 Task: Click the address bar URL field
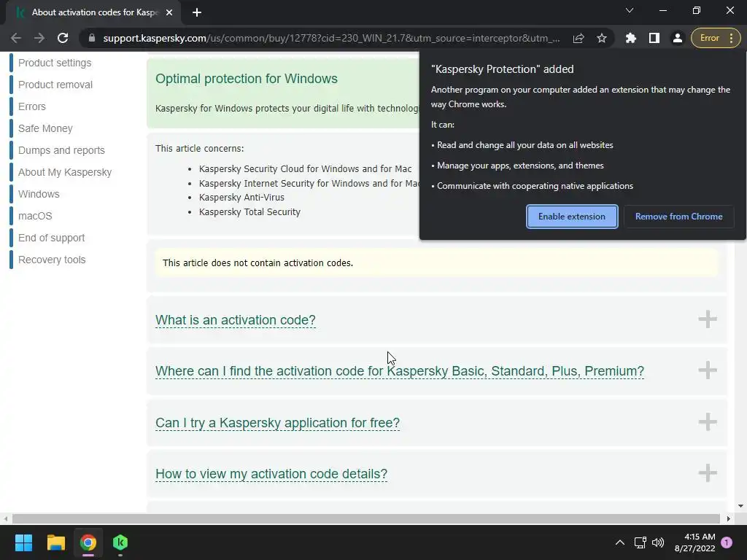pyautogui.click(x=331, y=38)
